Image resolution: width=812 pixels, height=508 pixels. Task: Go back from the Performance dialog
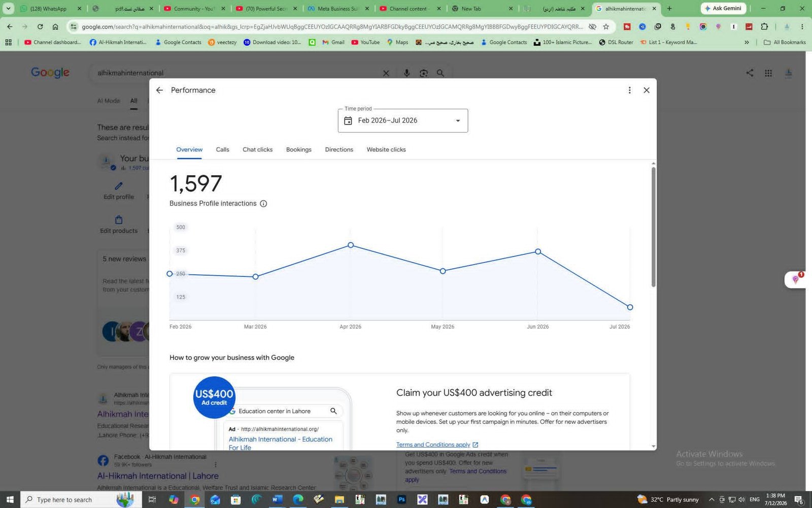159,90
